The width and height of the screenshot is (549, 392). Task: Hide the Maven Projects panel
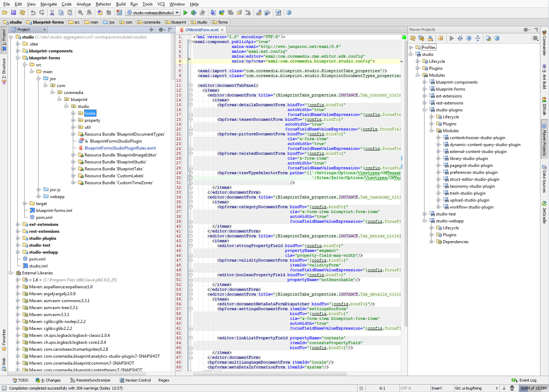point(535,30)
